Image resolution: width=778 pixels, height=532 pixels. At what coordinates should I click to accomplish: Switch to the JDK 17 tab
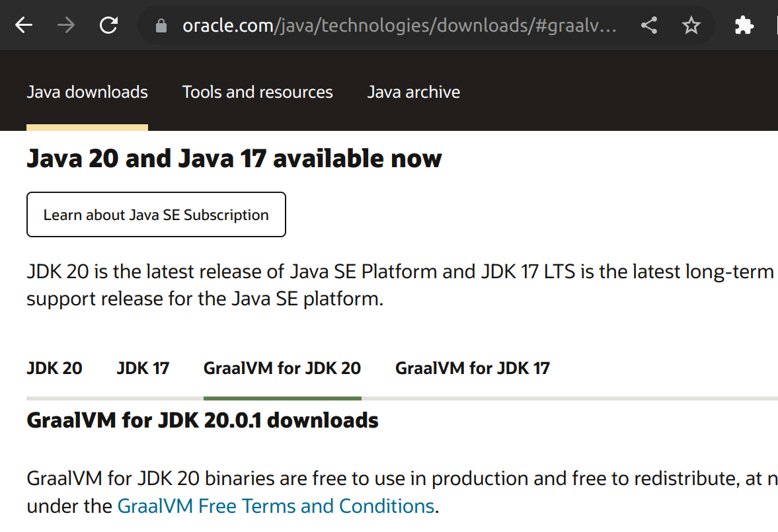[143, 368]
